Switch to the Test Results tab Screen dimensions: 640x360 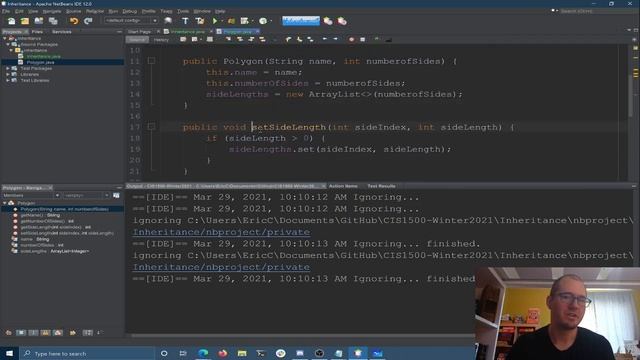click(381, 186)
